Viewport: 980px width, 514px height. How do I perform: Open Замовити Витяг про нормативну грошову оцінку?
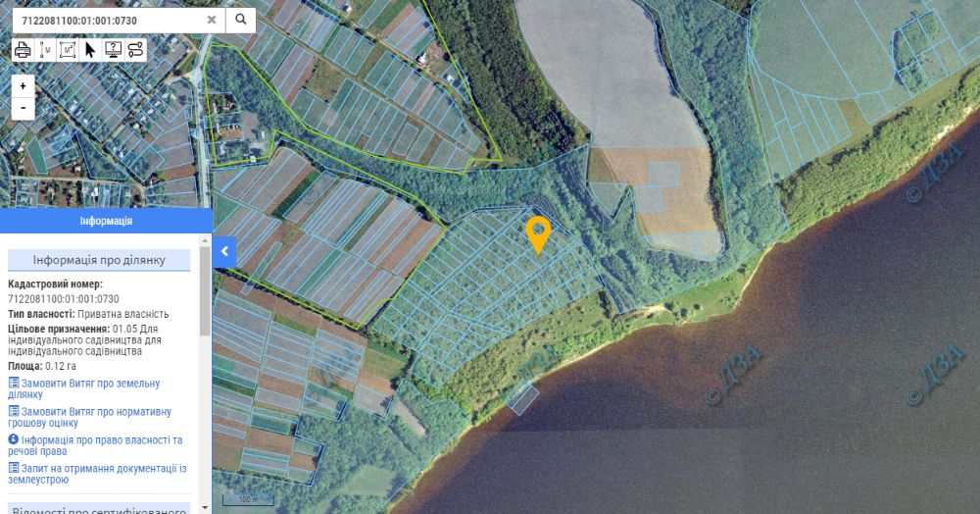point(89,417)
